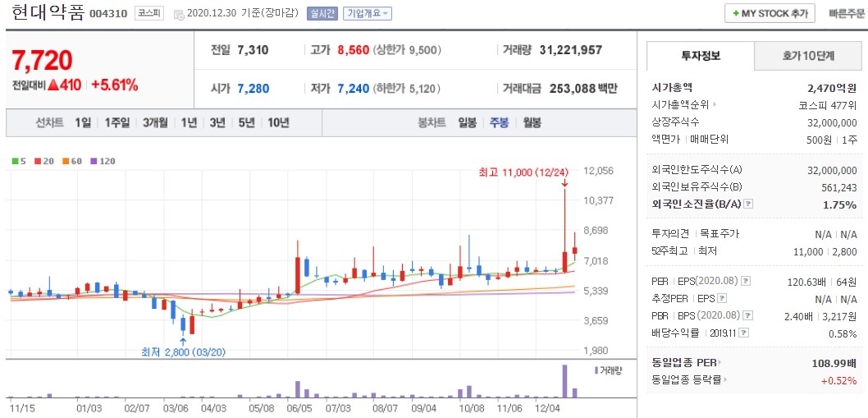Switch to the 호가10단계 tab
The image size is (868, 418).
pos(807,56)
